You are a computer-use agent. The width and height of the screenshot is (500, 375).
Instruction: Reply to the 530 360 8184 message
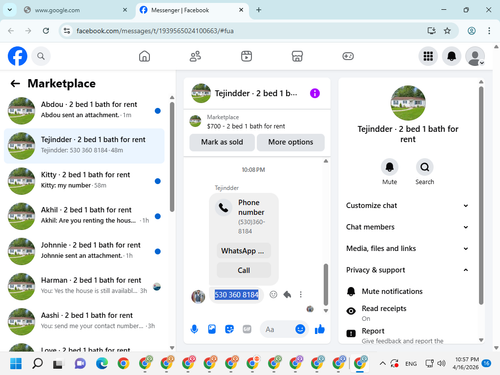(x=287, y=294)
